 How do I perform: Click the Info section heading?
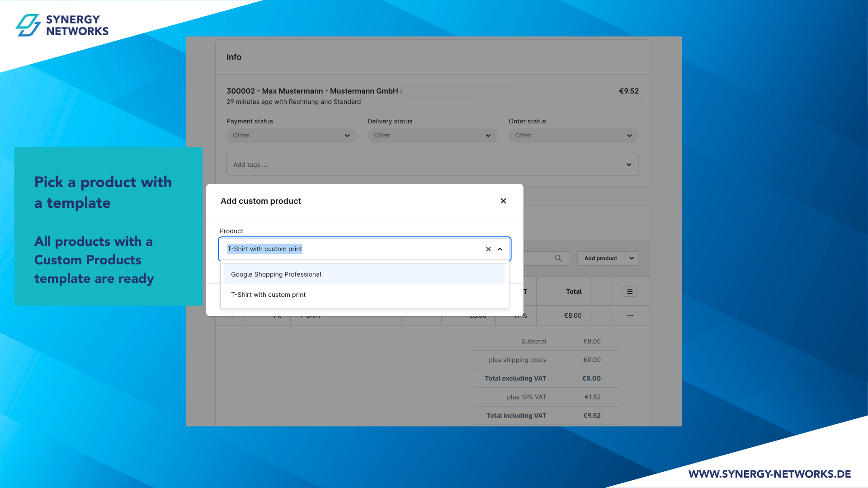234,57
